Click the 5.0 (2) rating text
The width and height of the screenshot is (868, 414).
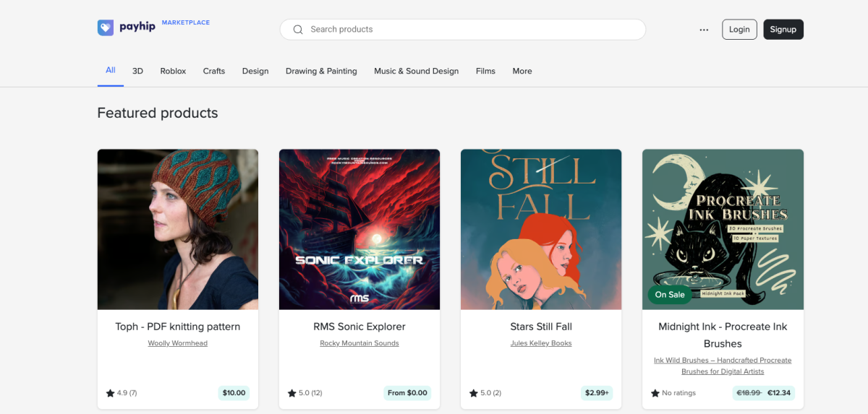[x=490, y=393]
